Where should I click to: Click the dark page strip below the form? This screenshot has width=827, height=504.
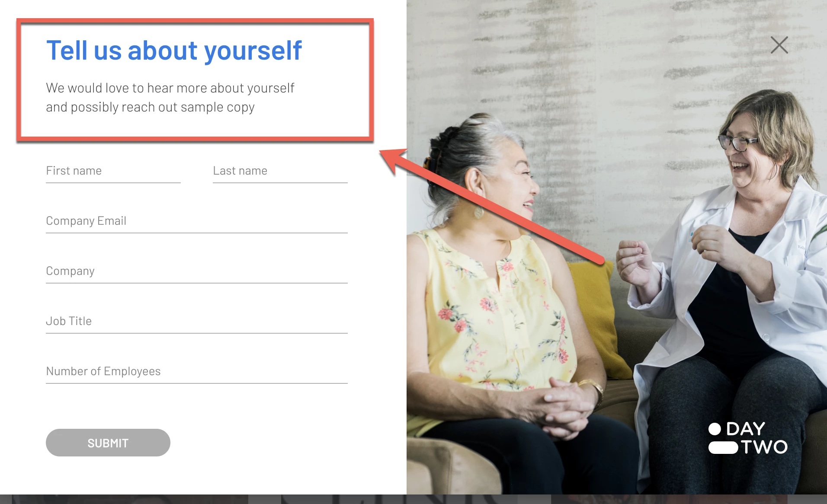pos(413,499)
